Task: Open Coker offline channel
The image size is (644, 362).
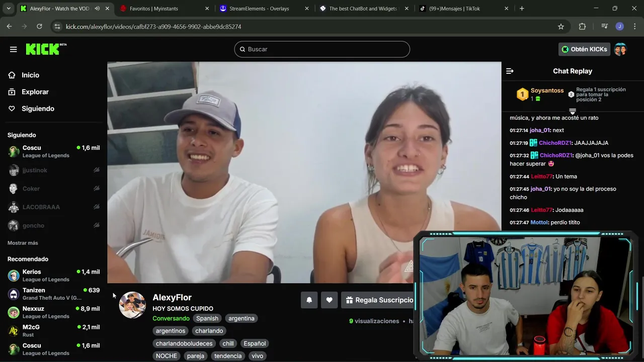Action: pyautogui.click(x=53, y=189)
